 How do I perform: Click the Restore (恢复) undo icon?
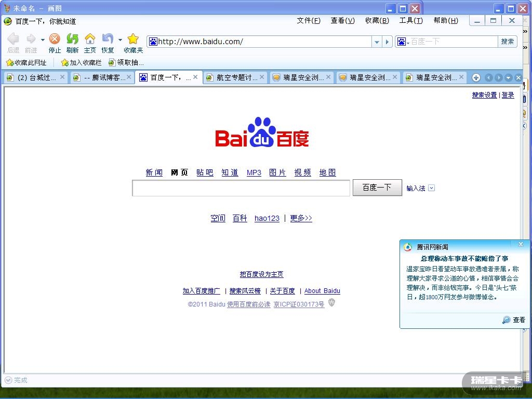pos(108,38)
